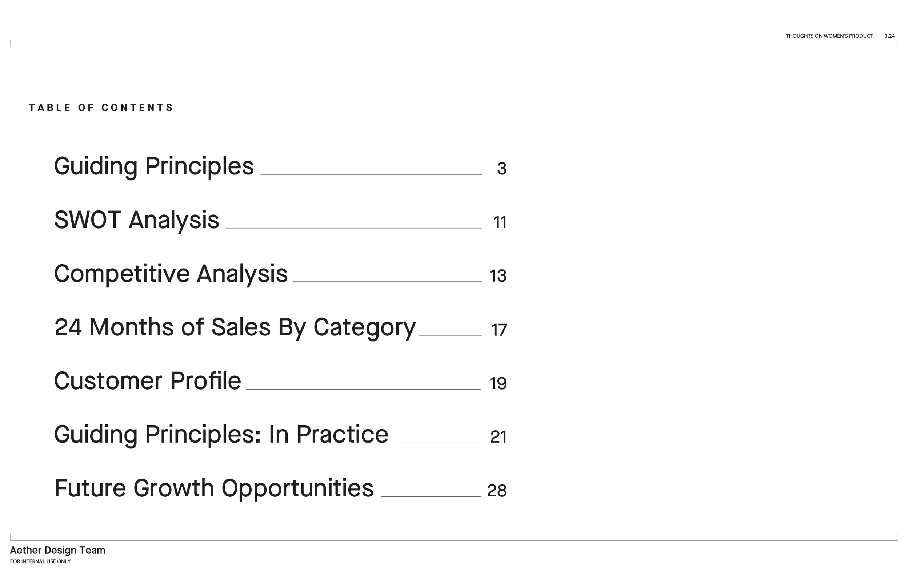Click page number 17 for Sales By Category
Image resolution: width=909 pixels, height=588 pixels.
click(499, 330)
